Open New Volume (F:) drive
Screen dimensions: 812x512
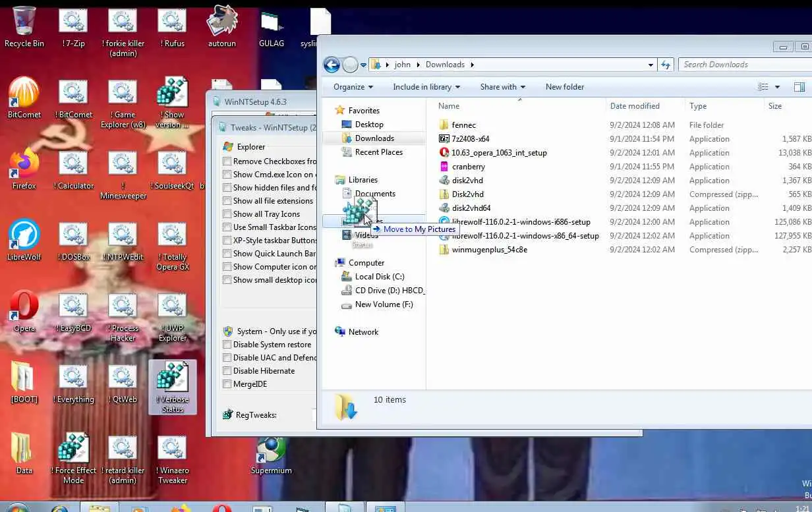pyautogui.click(x=384, y=304)
